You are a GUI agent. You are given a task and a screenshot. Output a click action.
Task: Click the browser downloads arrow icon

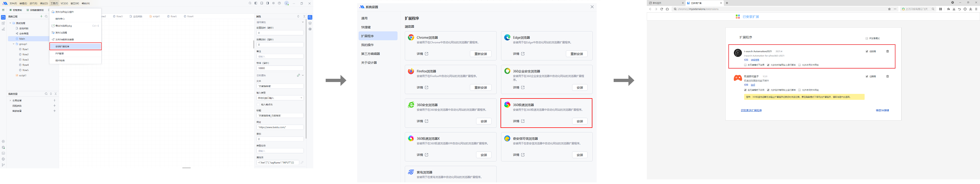(971, 9)
